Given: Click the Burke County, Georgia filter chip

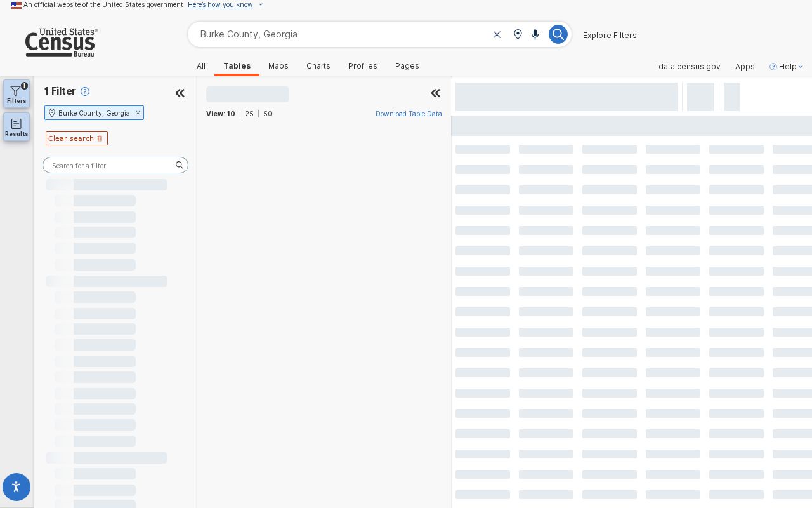Looking at the screenshot, I should point(94,113).
